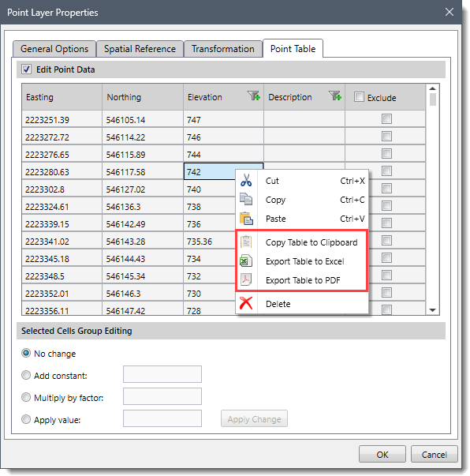Click the Add constant input field
This screenshot has width=470, height=476.
(x=162, y=374)
